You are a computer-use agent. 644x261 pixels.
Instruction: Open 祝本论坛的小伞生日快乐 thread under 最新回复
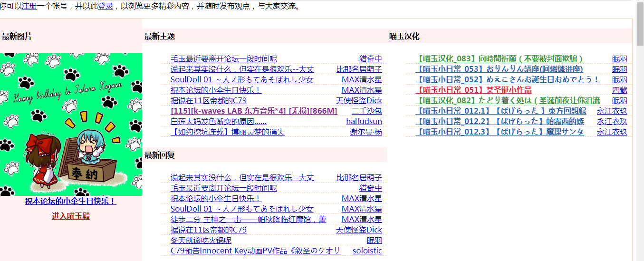(216, 199)
